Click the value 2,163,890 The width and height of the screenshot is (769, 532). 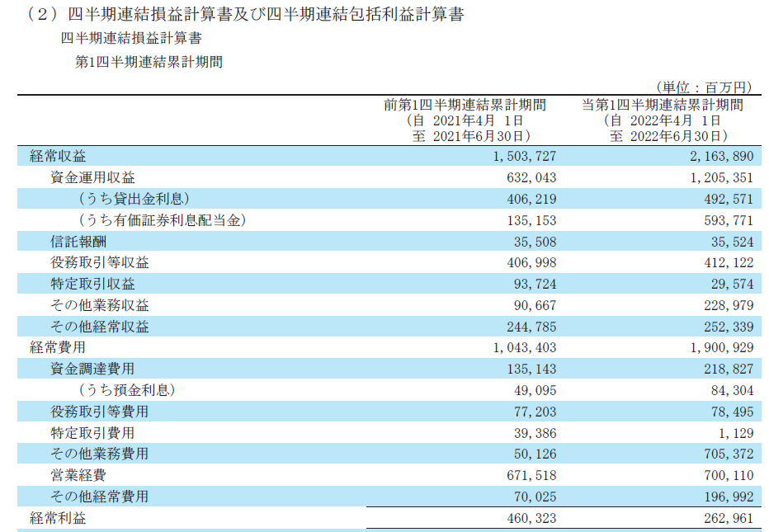[x=721, y=157]
